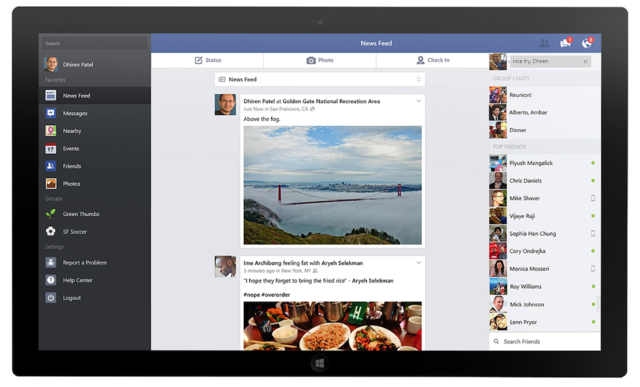The width and height of the screenshot is (640, 387).
Task: Click the Photo camera icon
Action: coord(311,60)
